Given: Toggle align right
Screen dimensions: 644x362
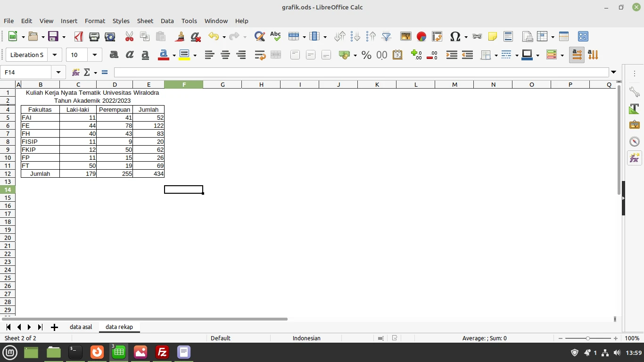Looking at the screenshot, I should pyautogui.click(x=241, y=55).
